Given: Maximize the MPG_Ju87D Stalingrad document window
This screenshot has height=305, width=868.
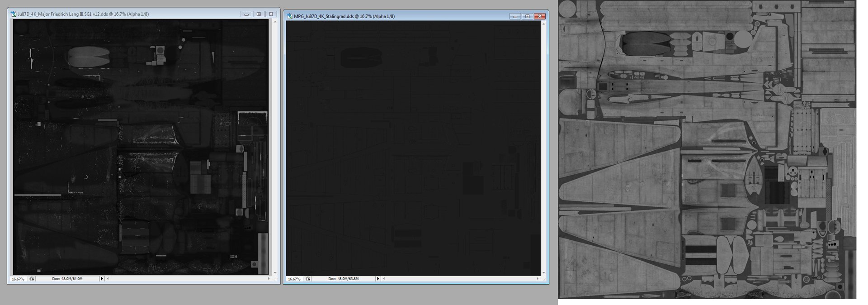Looking at the screenshot, I should (527, 16).
